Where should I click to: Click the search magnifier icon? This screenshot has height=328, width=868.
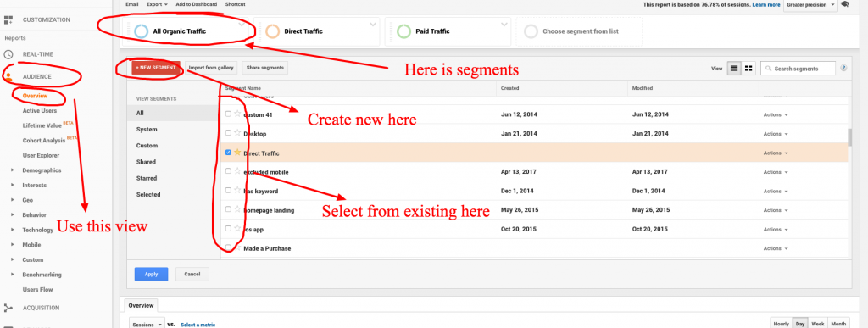tap(768, 69)
